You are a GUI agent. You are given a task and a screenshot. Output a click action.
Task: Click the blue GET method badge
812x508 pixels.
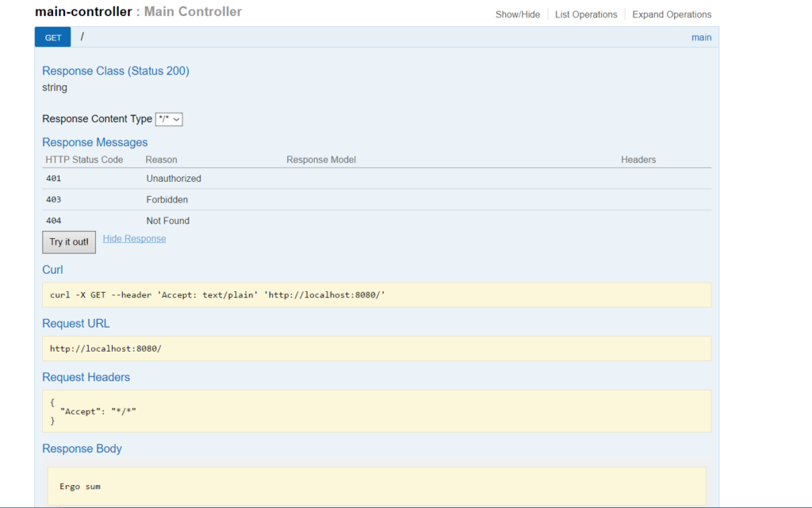click(x=52, y=37)
